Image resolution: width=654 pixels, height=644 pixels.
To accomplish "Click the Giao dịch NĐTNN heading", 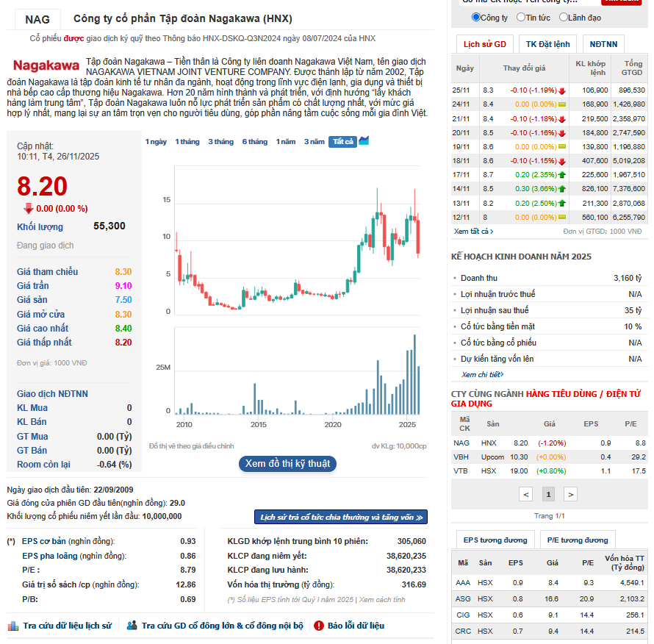I will pyautogui.click(x=52, y=394).
